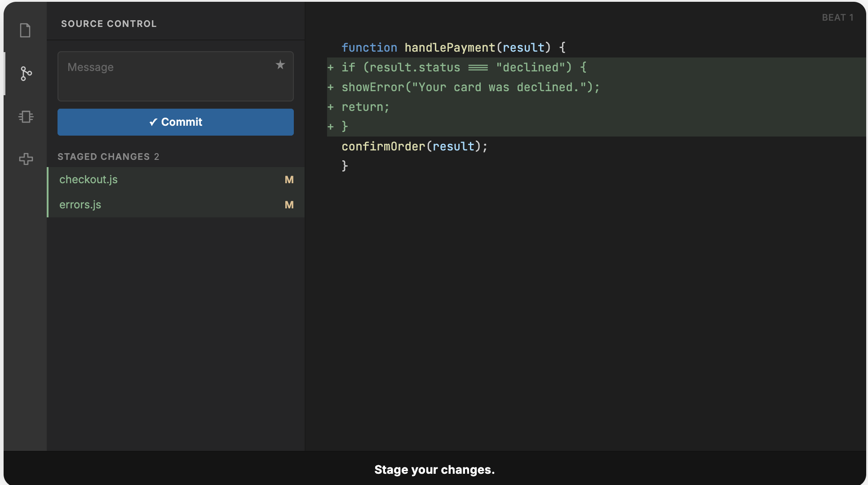Focus the commit Message field
The image size is (868, 485).
[176, 76]
